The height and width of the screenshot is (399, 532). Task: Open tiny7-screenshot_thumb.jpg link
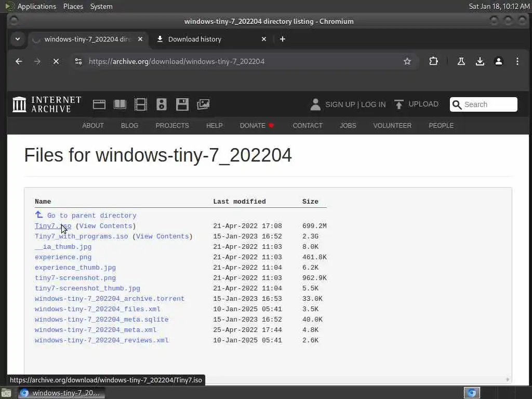coord(87,288)
